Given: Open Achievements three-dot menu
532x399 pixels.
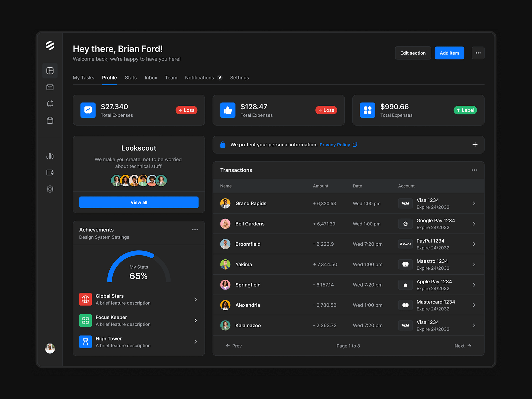Looking at the screenshot, I should click(x=195, y=230).
